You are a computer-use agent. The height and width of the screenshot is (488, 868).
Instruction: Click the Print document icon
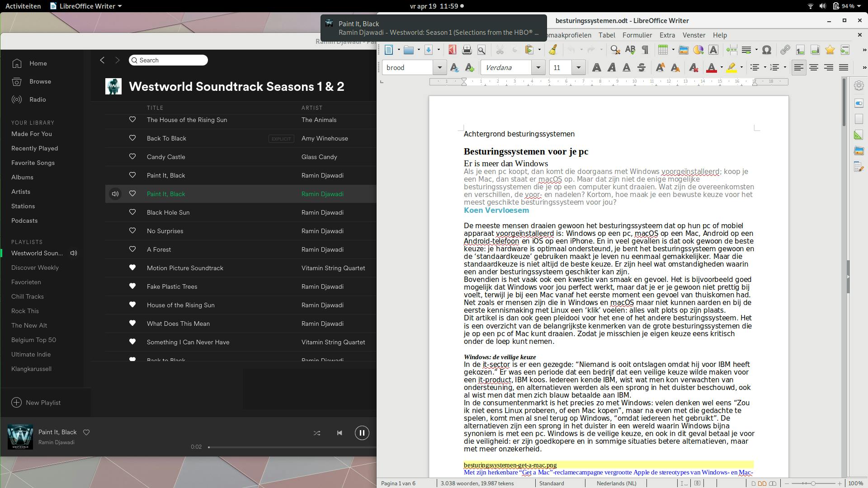[x=467, y=50]
